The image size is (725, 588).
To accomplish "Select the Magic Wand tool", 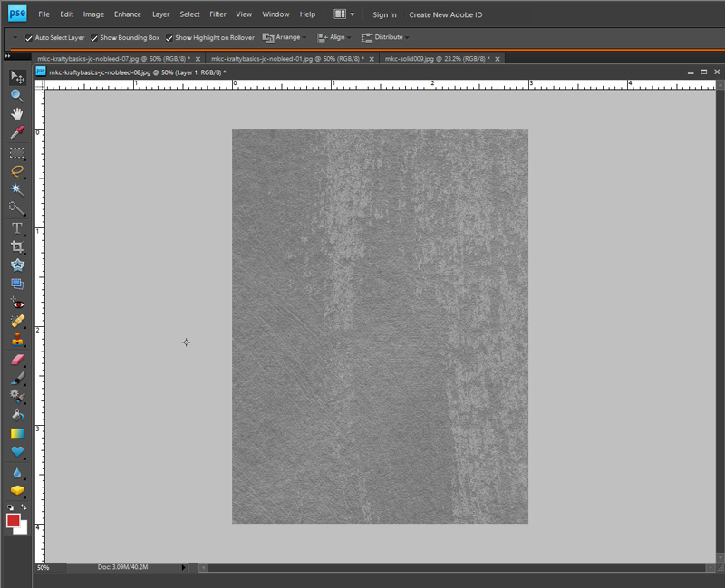I will point(17,189).
